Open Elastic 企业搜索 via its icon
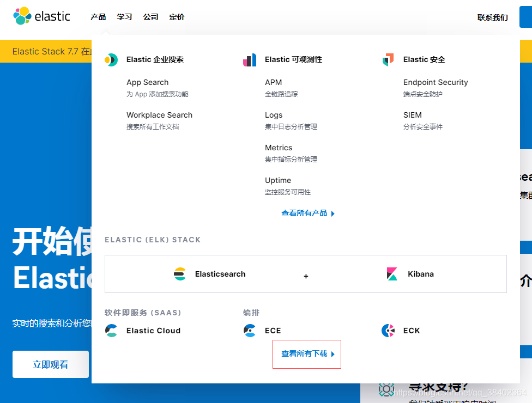 pyautogui.click(x=111, y=60)
